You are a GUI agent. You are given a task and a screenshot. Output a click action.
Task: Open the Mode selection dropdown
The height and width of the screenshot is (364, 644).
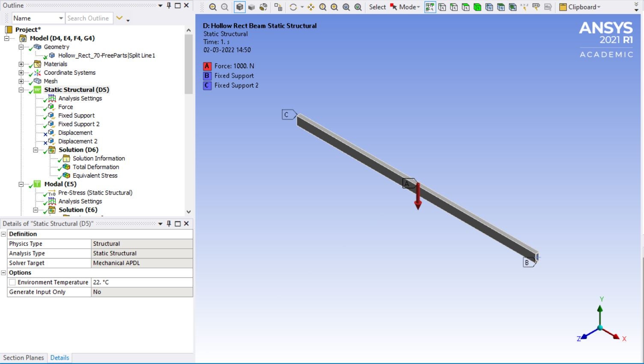click(x=418, y=7)
